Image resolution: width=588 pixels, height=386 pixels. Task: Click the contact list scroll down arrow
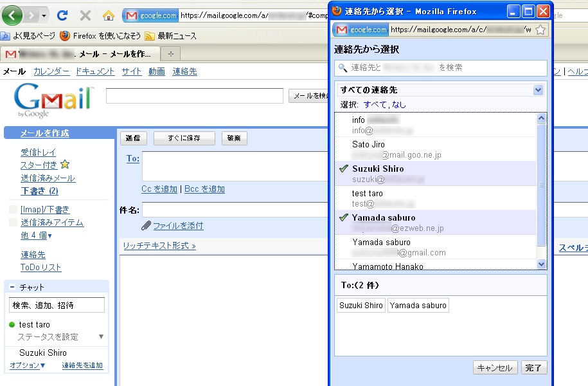click(x=541, y=264)
